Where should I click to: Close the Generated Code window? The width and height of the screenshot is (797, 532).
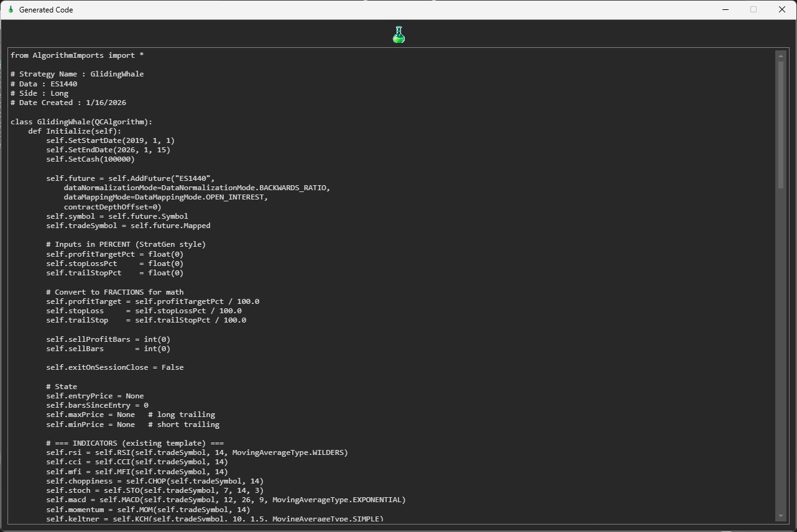[x=782, y=9]
